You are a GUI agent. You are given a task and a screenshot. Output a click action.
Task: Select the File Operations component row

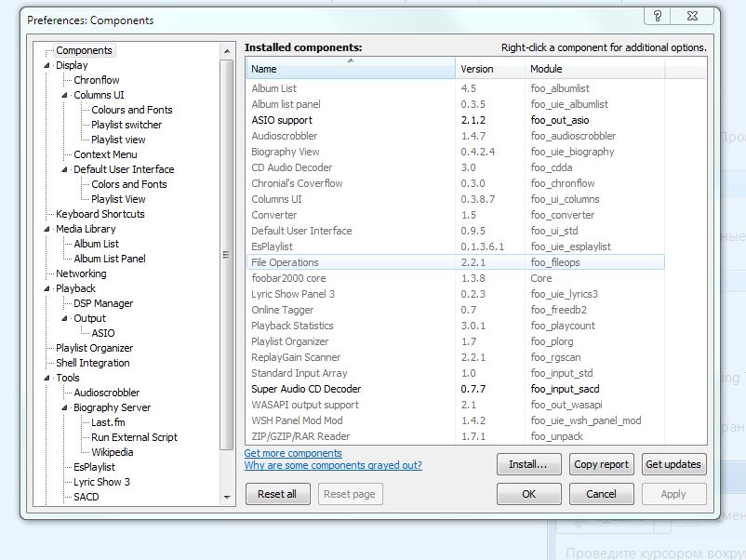tap(285, 262)
